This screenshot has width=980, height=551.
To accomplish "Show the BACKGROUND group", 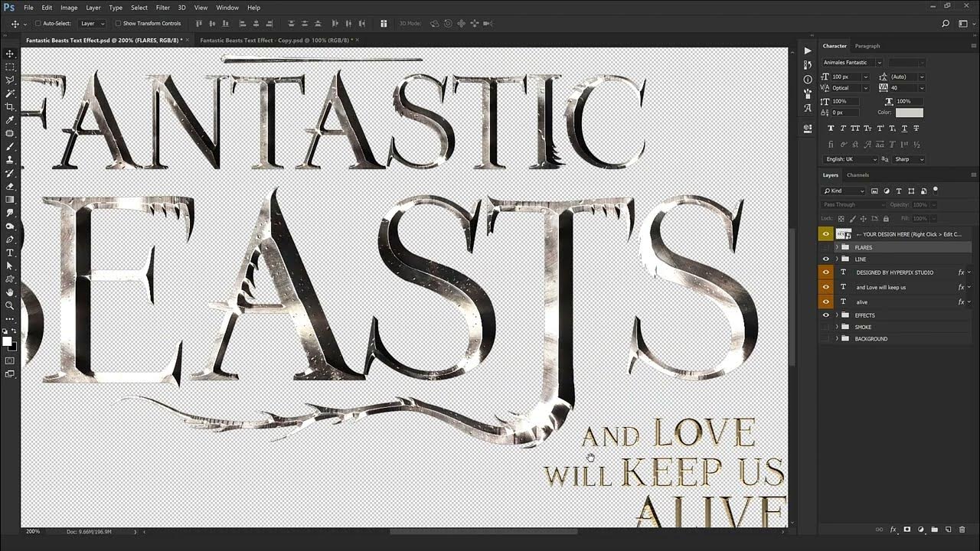I will coord(825,338).
